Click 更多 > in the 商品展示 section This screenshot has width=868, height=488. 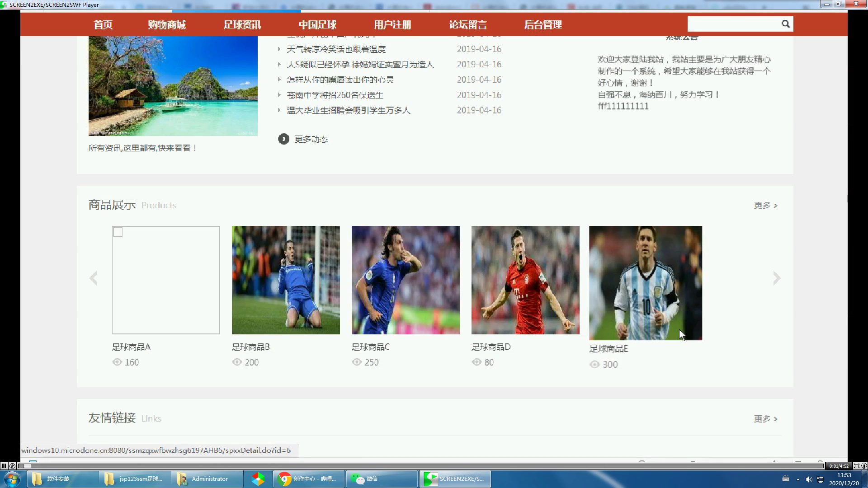(765, 206)
